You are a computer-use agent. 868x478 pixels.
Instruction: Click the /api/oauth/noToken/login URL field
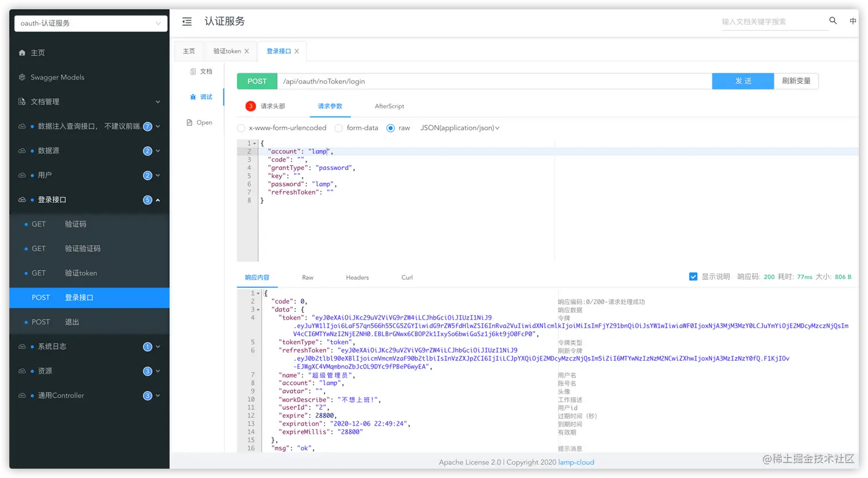click(x=494, y=81)
